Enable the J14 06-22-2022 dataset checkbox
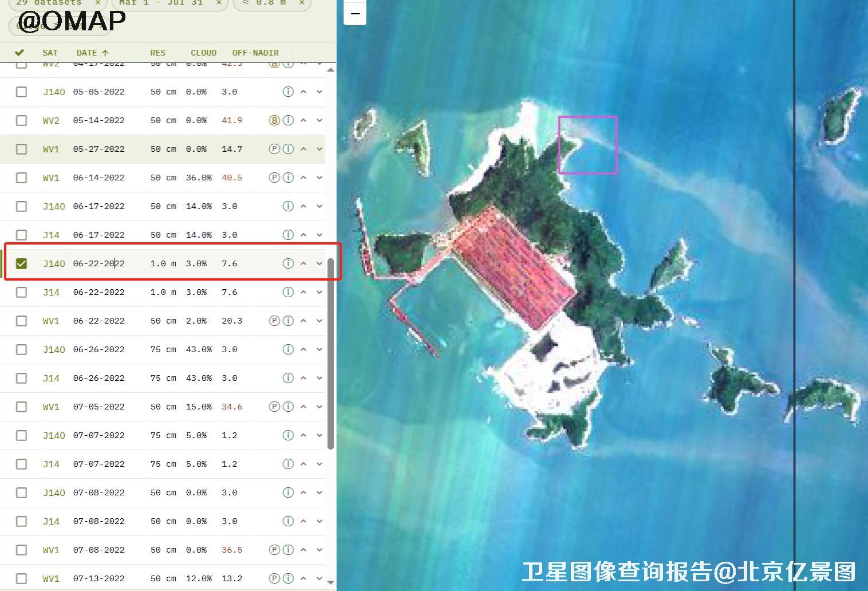 point(21,292)
